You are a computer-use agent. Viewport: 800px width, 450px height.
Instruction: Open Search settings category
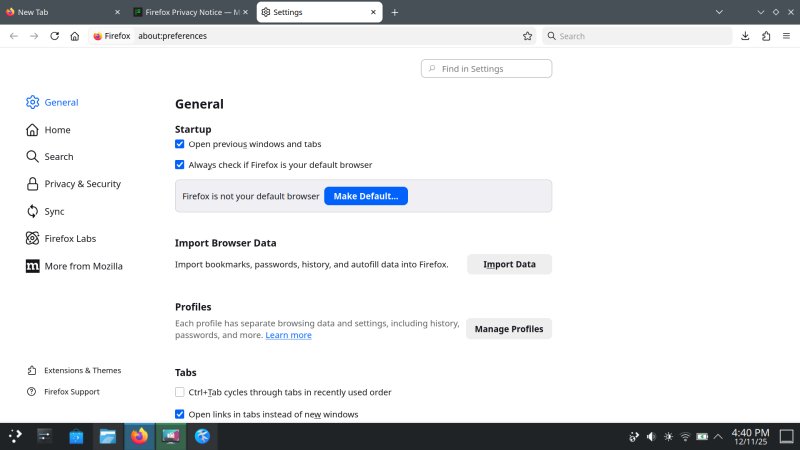coord(49,157)
